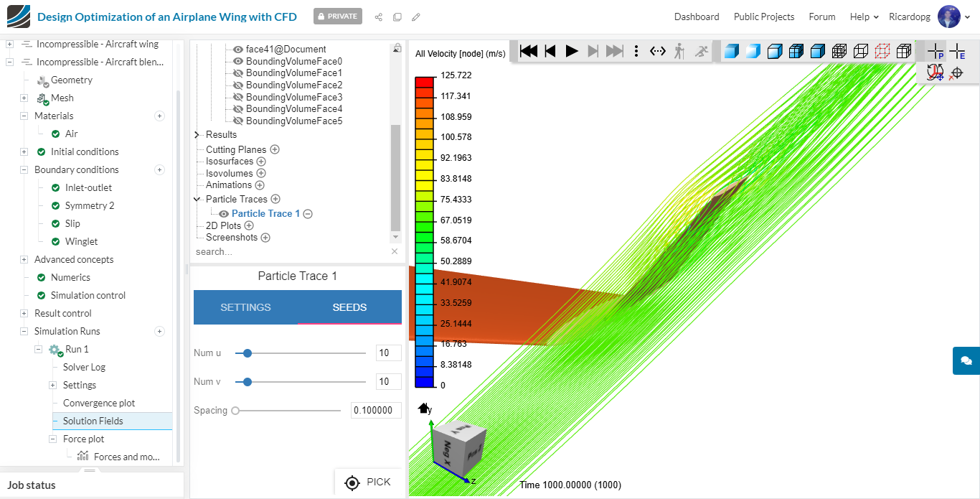
Task: Click the copy project icon
Action: [x=397, y=17]
